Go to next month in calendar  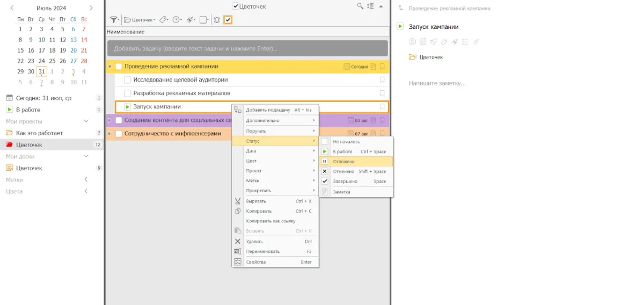91,8
